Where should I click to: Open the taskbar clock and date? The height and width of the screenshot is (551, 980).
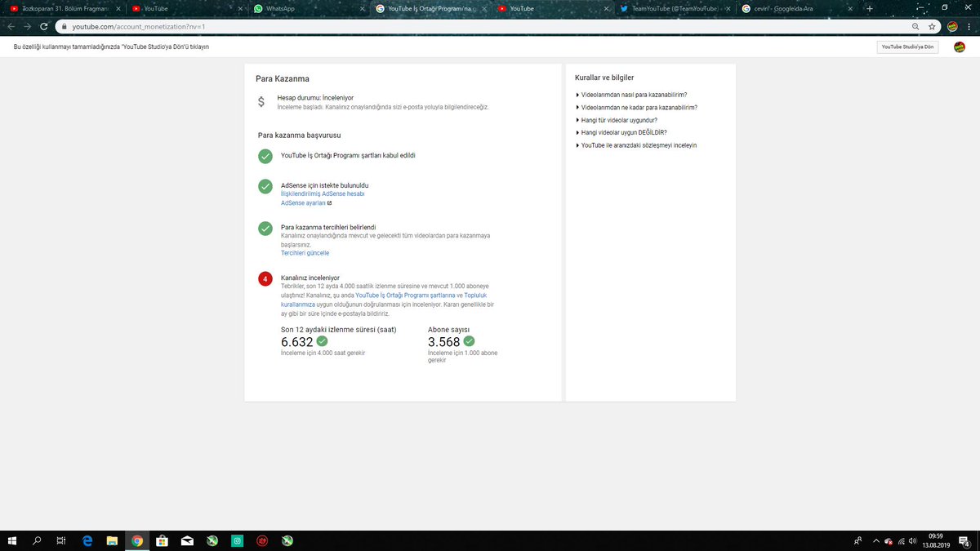[936, 540]
